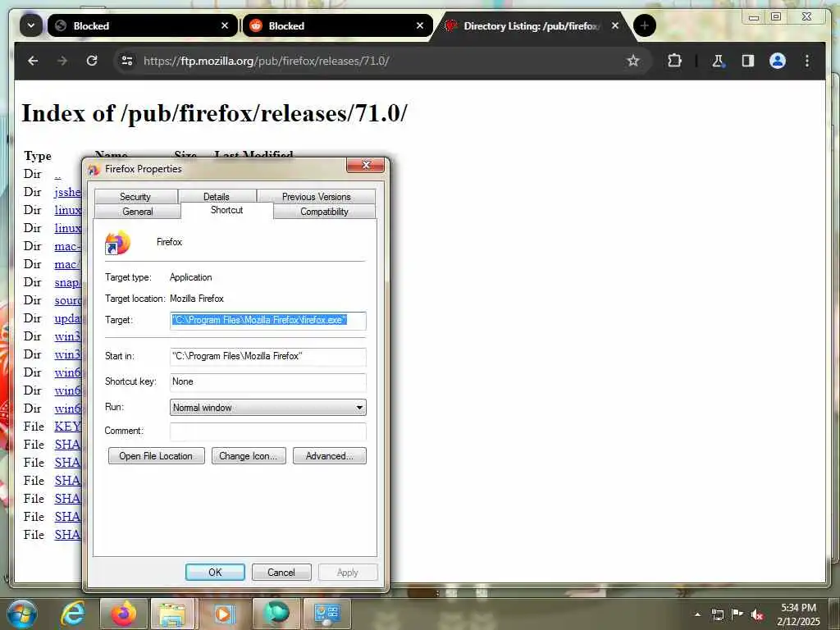Click the Firefox shortcut icon in dialog
Image resolution: width=840 pixels, height=630 pixels.
[118, 243]
